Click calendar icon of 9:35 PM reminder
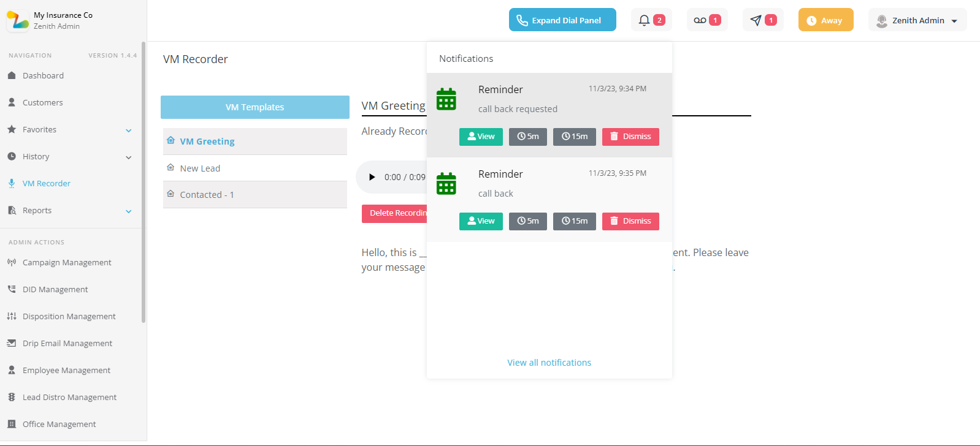Image resolution: width=980 pixels, height=446 pixels. click(x=446, y=183)
